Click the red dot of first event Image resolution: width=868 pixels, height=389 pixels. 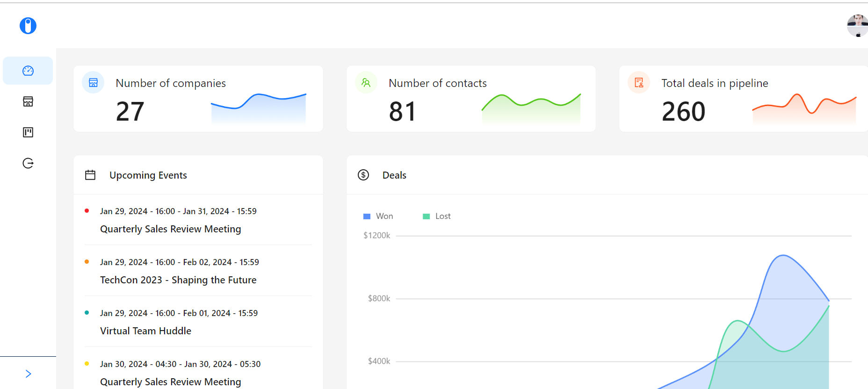tap(87, 211)
